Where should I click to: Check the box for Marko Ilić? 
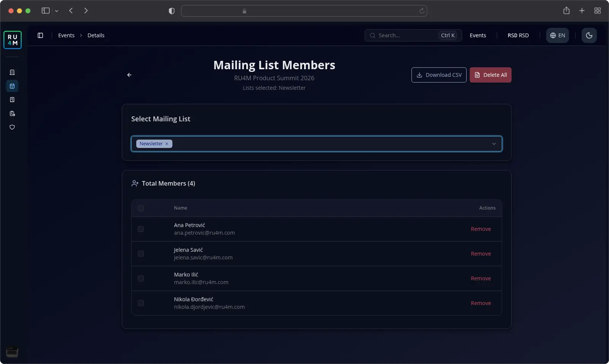[141, 278]
